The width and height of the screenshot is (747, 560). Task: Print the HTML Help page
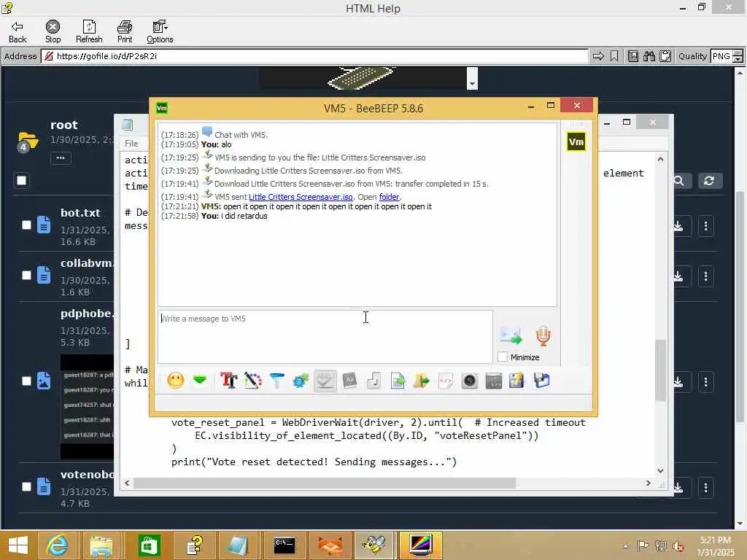click(x=125, y=32)
